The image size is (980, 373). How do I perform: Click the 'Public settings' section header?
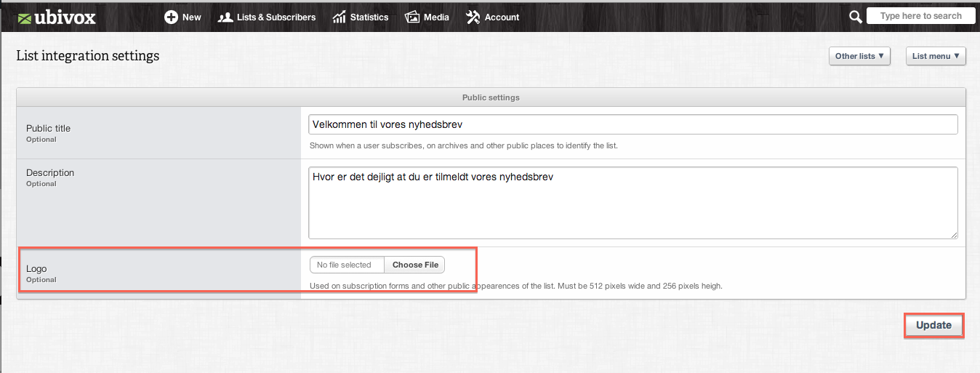pos(491,97)
